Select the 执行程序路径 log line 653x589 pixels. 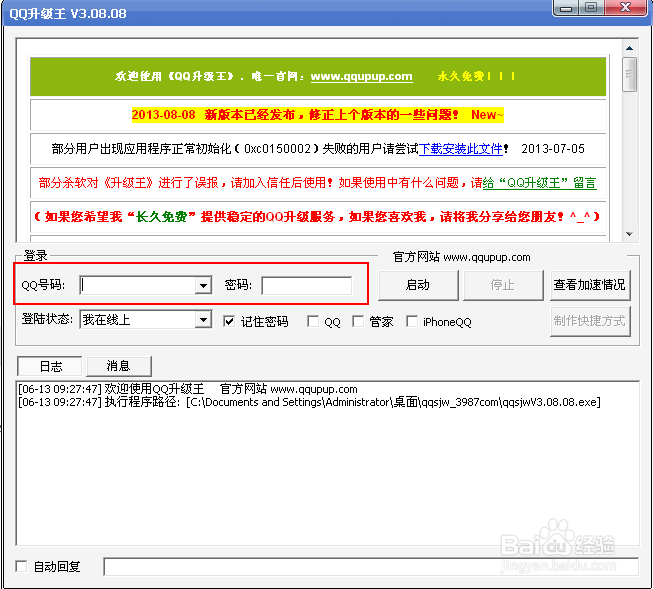tap(309, 402)
